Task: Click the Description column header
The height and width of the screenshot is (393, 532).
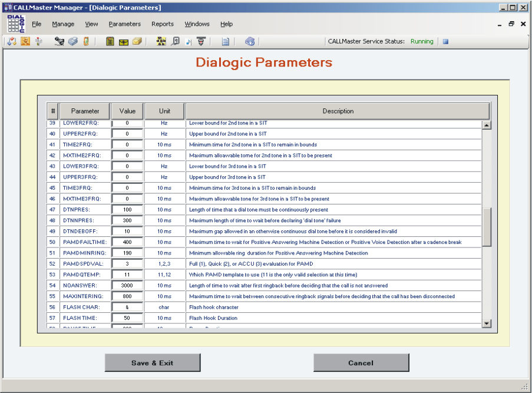Action: (x=338, y=111)
